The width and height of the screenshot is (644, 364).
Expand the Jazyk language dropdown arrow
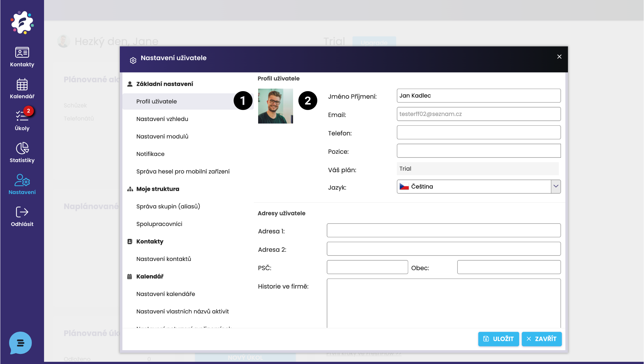556,186
